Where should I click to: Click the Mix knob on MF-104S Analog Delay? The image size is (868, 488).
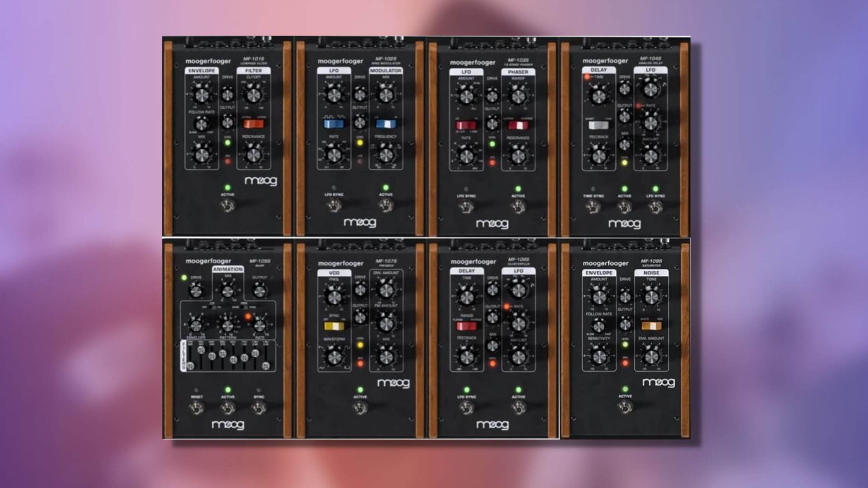click(x=624, y=145)
